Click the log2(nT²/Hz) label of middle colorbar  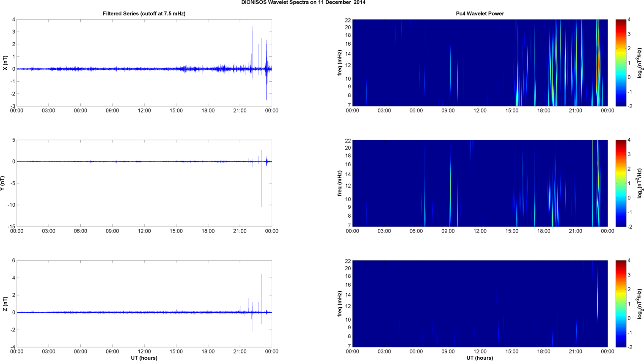tap(640, 183)
